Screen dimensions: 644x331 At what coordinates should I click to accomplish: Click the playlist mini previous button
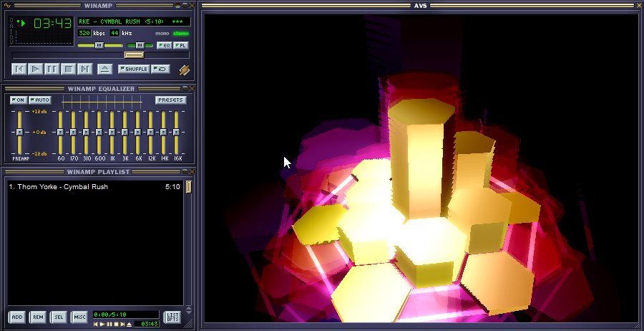click(96, 325)
